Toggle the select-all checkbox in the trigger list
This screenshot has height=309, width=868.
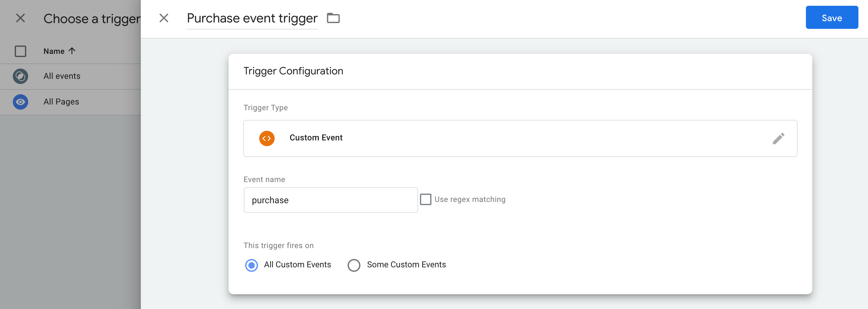click(20, 51)
